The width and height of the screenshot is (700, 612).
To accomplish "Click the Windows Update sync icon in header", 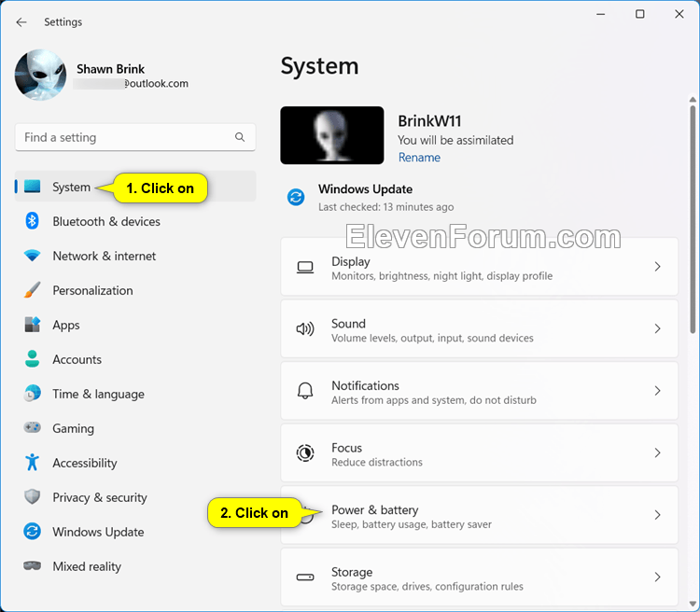I will tap(296, 197).
